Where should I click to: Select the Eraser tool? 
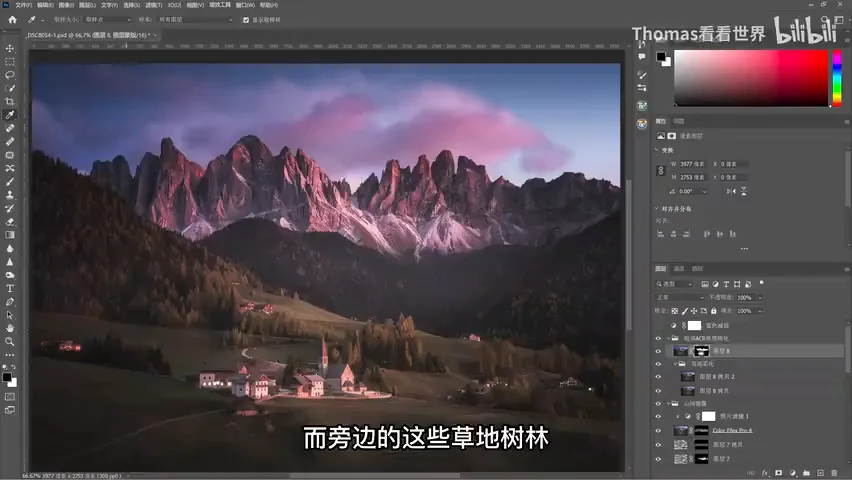pyautogui.click(x=10, y=222)
